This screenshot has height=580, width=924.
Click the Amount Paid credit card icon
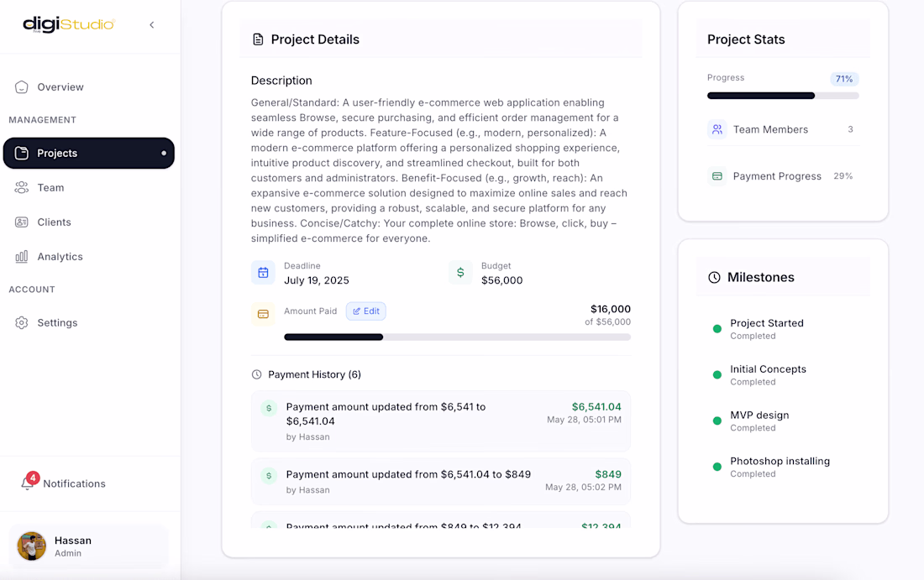coord(263,314)
